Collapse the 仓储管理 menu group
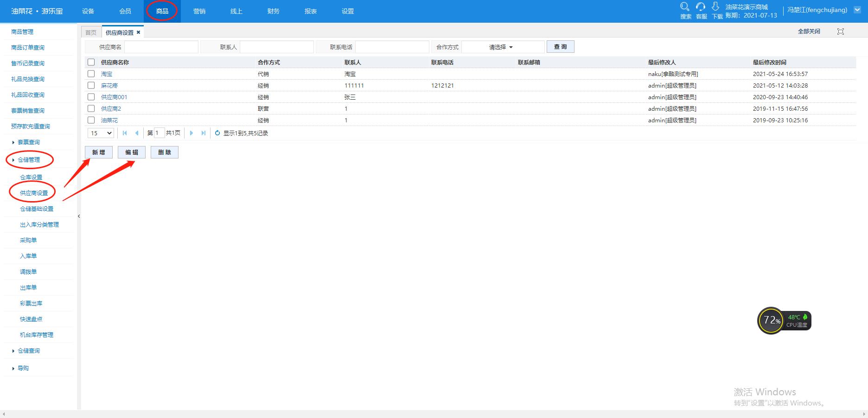This screenshot has height=418, width=868. coord(28,160)
